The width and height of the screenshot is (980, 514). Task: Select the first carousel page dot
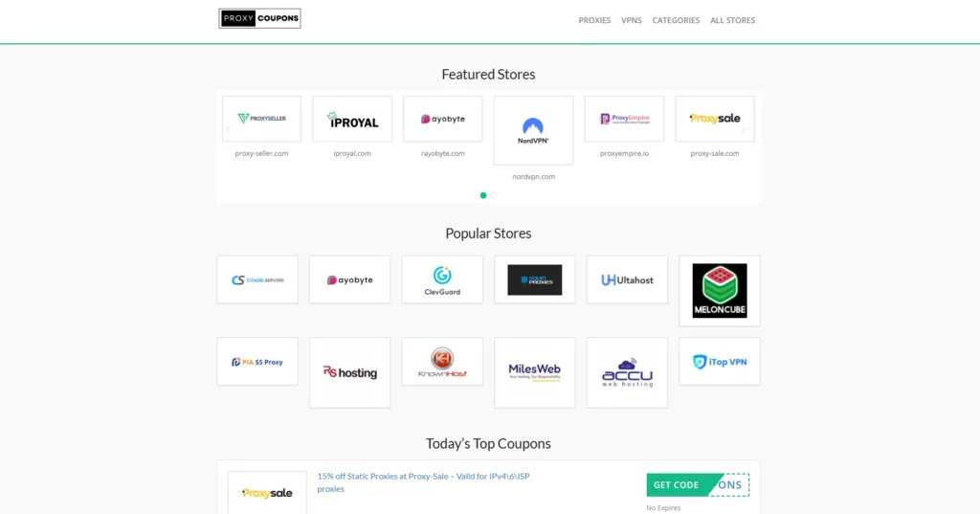point(483,195)
